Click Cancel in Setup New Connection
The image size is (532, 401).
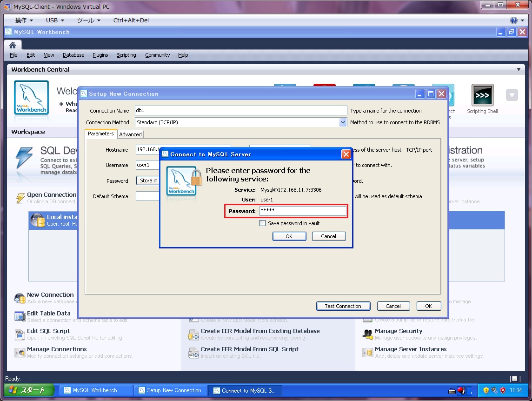[x=393, y=306]
